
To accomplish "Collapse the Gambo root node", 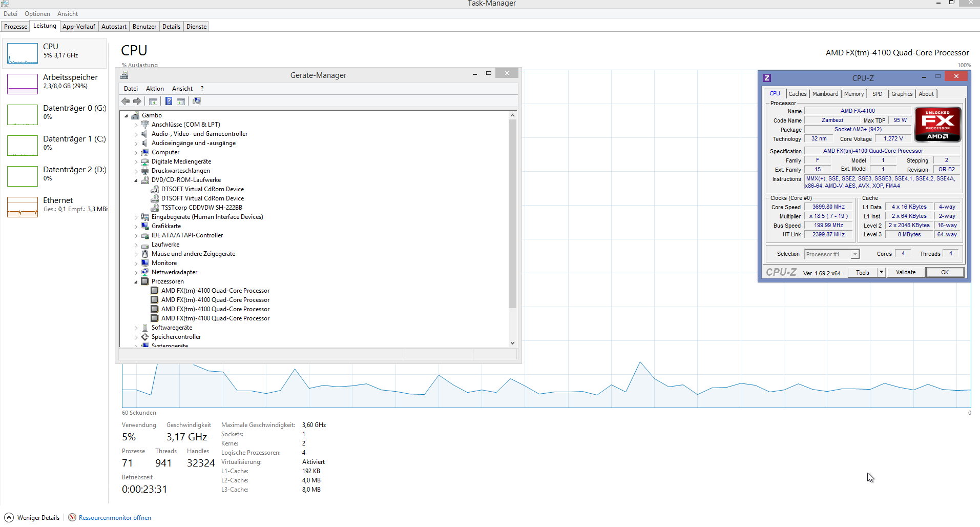I will coord(127,116).
